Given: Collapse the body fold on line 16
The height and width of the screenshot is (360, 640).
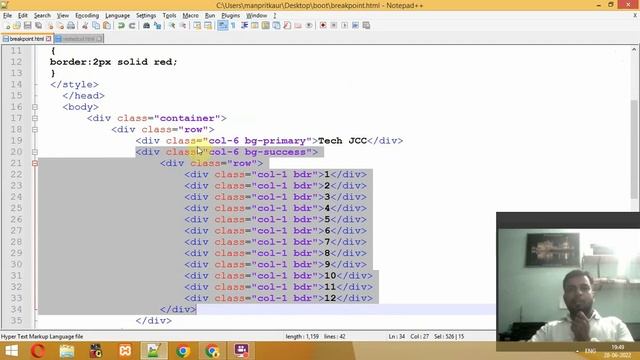Looking at the screenshot, I should click(35, 107).
